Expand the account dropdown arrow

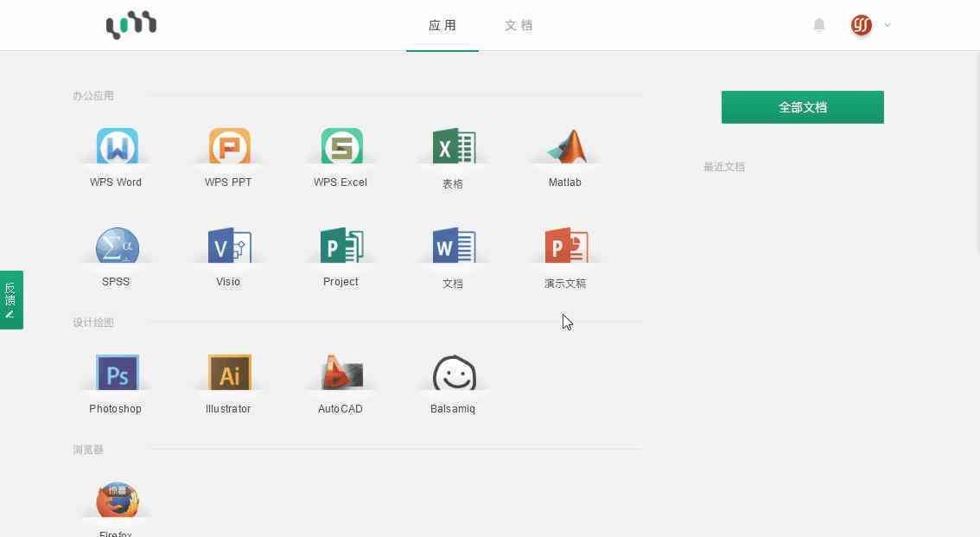[x=888, y=25]
